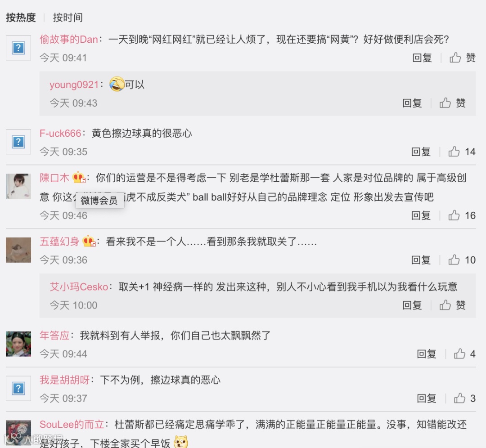Reply to 偷故事的Dan's comment

[422, 58]
